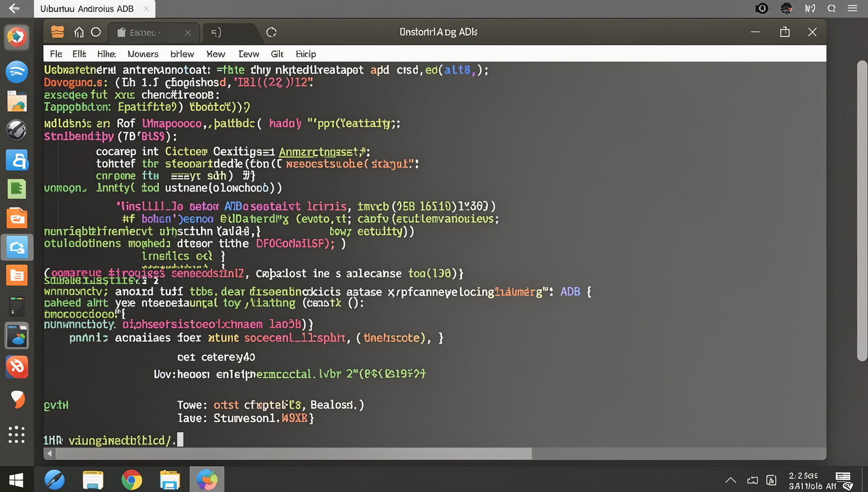Click the refresh icon in the window toolbar
Screen dimensions: 868x492
[x=271, y=33]
